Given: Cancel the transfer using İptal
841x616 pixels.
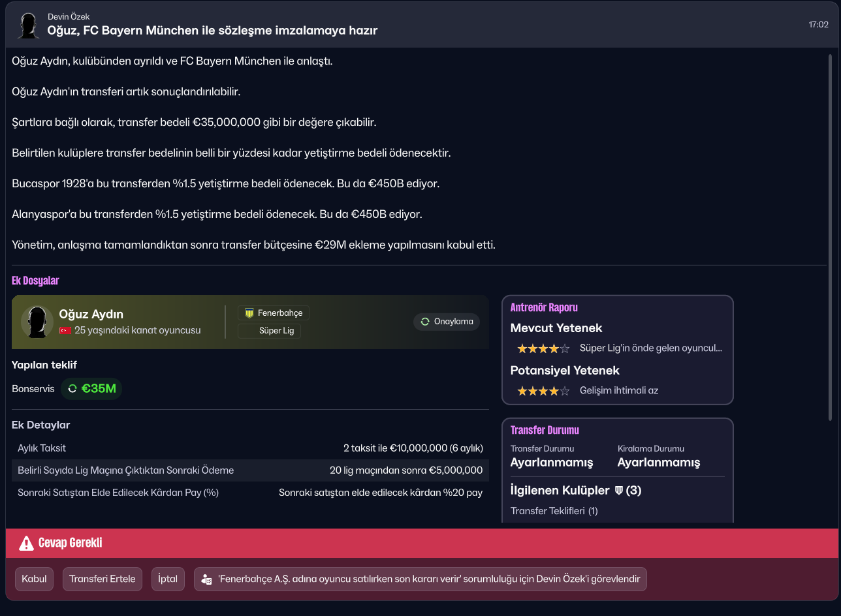Looking at the screenshot, I should 168,579.
